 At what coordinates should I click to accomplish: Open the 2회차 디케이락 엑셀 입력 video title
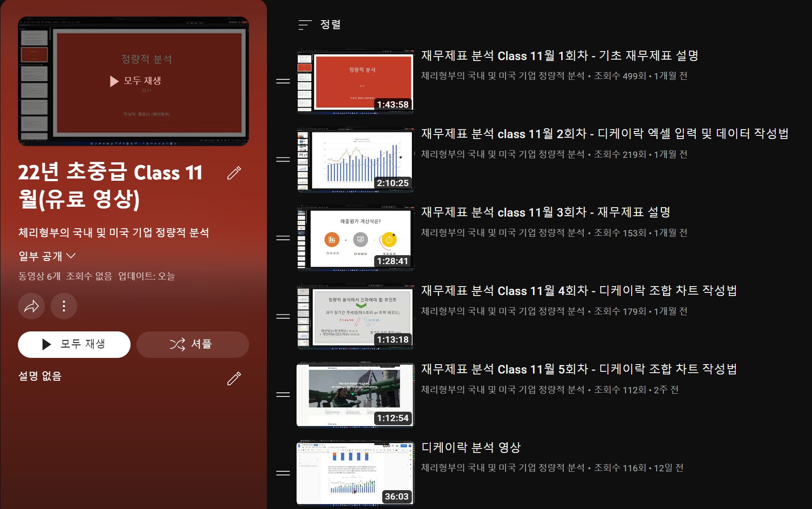(x=604, y=134)
